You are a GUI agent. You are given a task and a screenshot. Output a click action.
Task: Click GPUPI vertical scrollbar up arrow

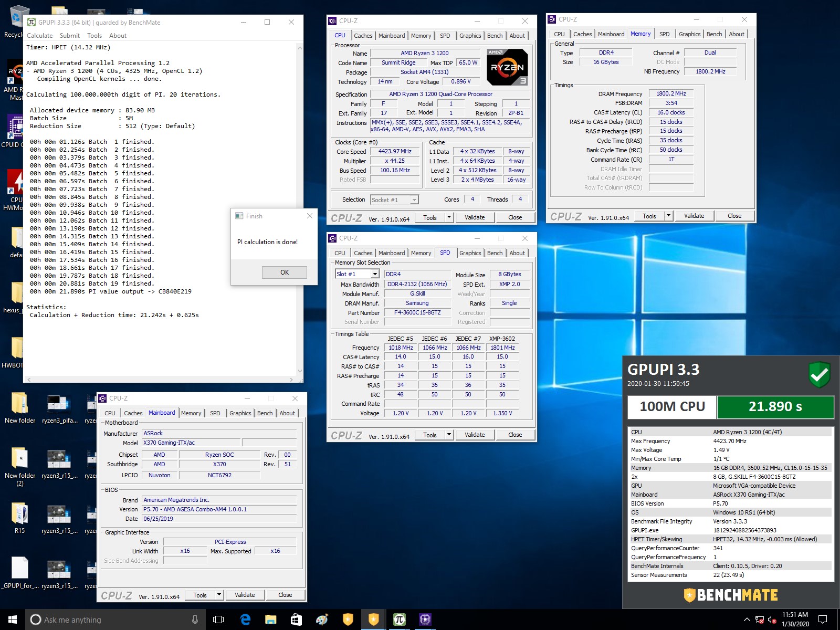click(300, 48)
